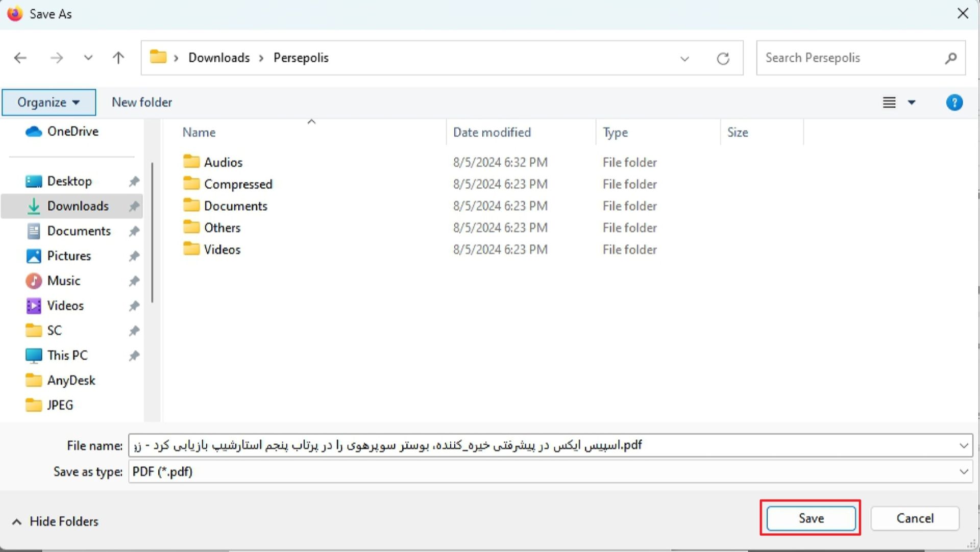Hide Folders panel toggle
Viewport: 980px width, 552px height.
(55, 521)
